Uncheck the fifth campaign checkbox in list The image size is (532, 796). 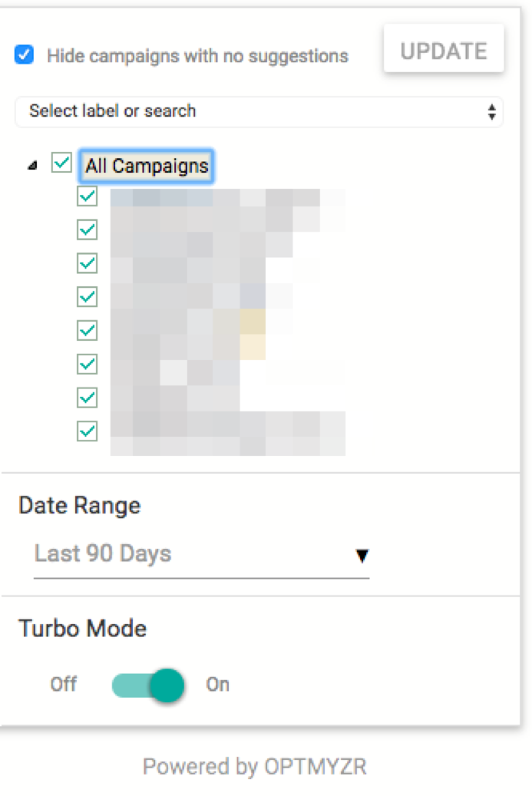click(x=88, y=330)
